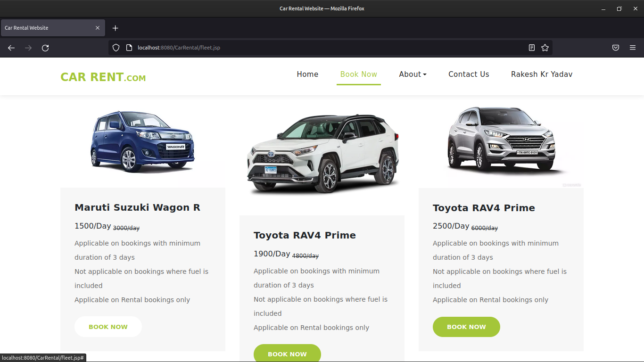Open Rakesh Kr Yadav profile link

[542, 74]
